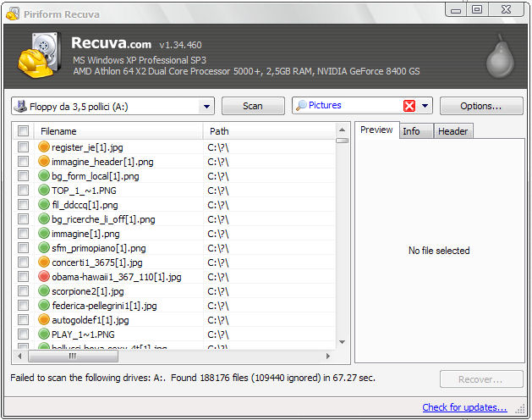Select the file name concerti1_3675[1].jpg
Screen dimensions: 532x420
97,262
